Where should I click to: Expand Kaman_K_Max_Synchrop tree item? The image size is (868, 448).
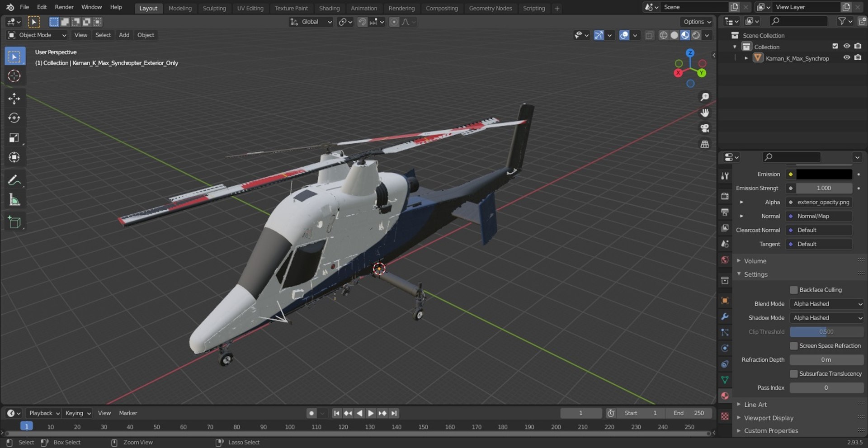coord(746,58)
